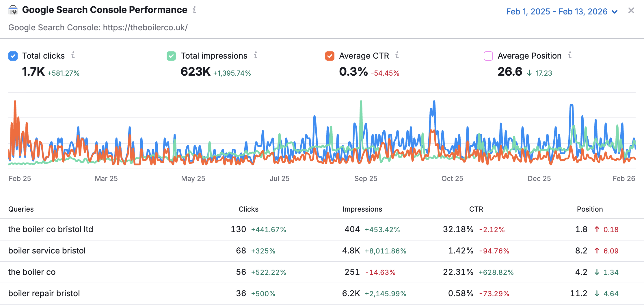The width and height of the screenshot is (644, 306).
Task: Sort table by Position column header
Action: [590, 209]
